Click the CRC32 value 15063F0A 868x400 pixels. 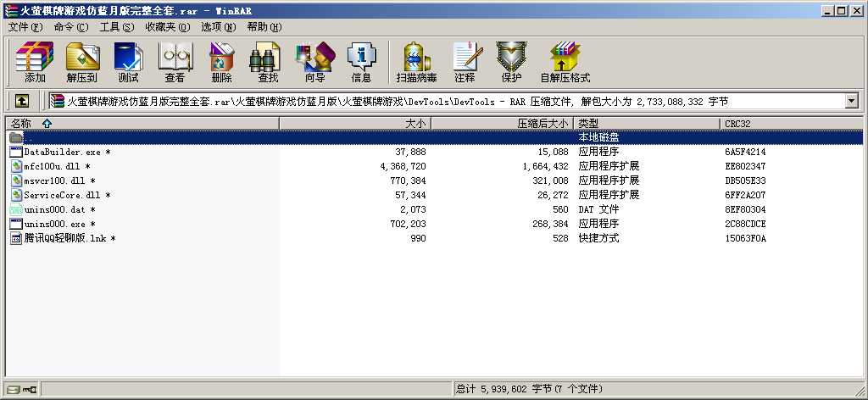pos(746,238)
